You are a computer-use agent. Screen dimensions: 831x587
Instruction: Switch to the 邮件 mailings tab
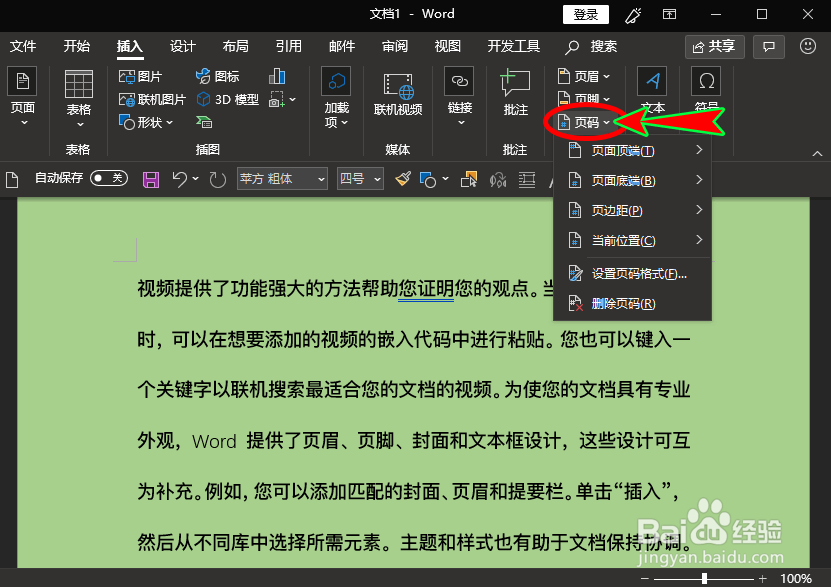[x=342, y=47]
